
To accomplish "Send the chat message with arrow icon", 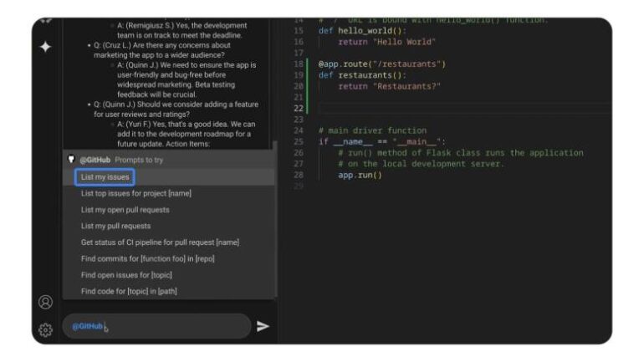I will 263,326.
